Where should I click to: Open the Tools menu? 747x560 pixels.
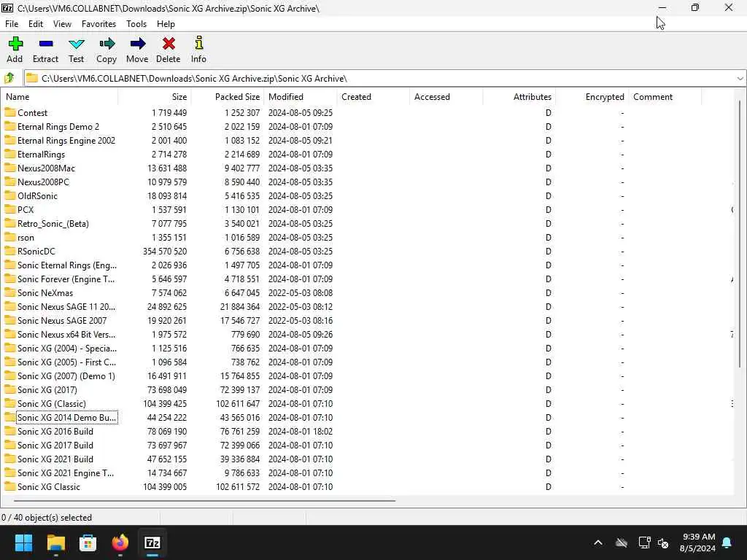click(x=136, y=24)
